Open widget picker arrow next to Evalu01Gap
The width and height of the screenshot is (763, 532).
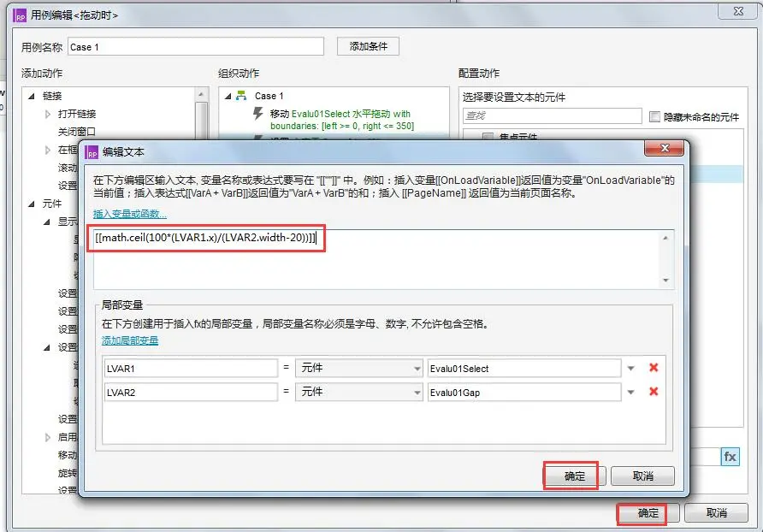coord(631,393)
